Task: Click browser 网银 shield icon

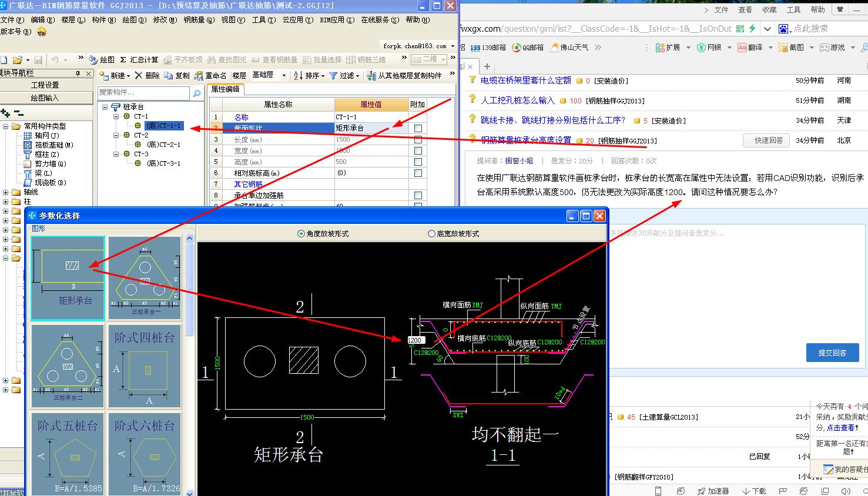Action: pos(701,48)
